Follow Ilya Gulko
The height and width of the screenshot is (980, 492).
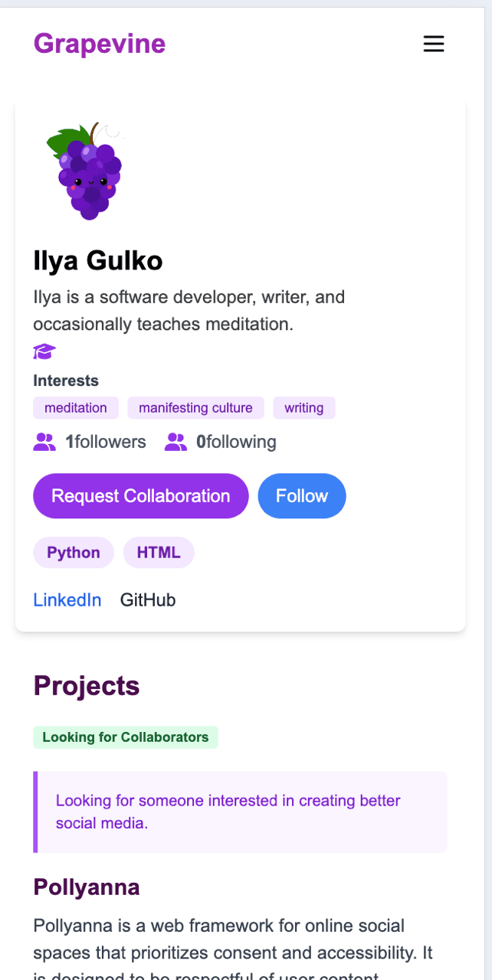pos(302,496)
